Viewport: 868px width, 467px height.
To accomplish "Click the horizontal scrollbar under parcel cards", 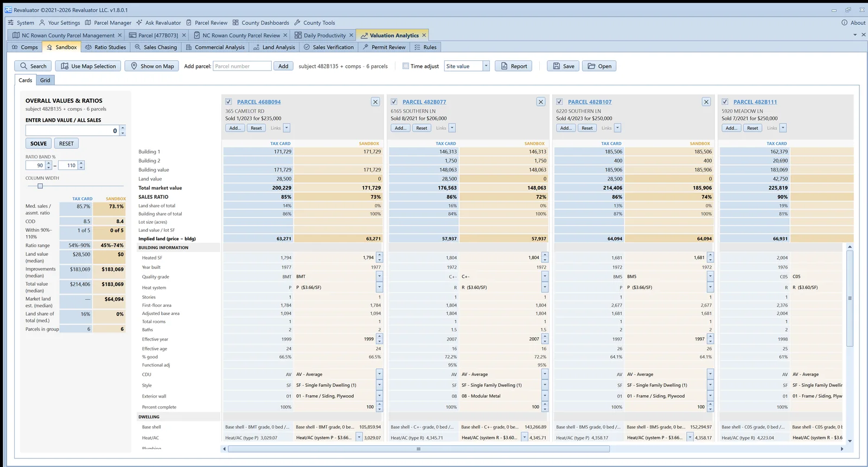I will coord(418,449).
